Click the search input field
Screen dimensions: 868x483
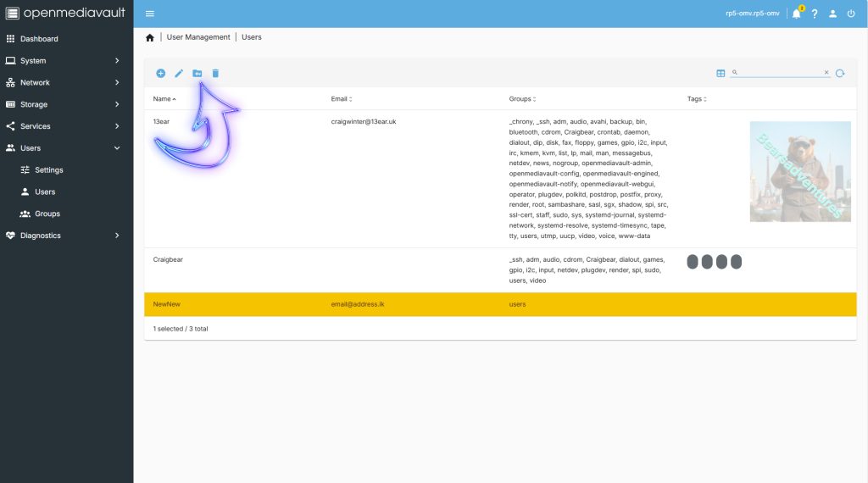(x=780, y=73)
